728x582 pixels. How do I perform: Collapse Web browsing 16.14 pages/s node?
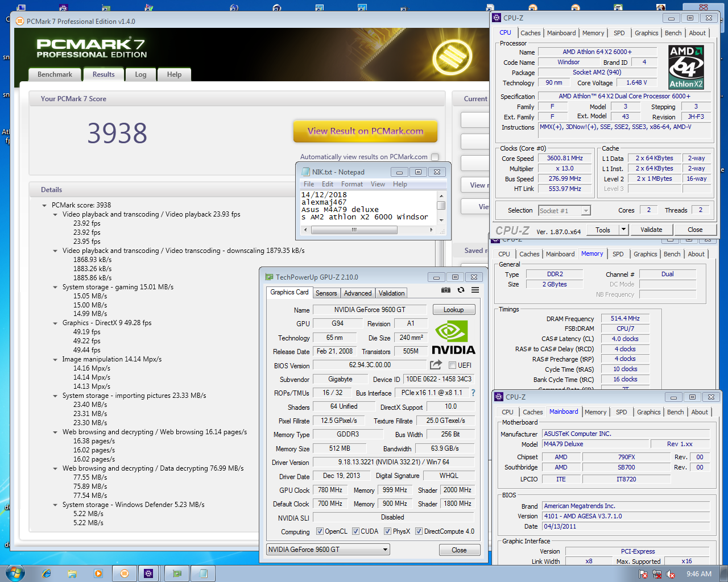(x=55, y=432)
